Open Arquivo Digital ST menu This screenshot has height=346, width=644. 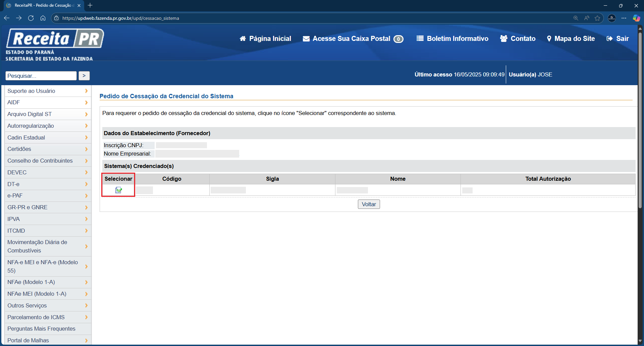[x=48, y=114]
